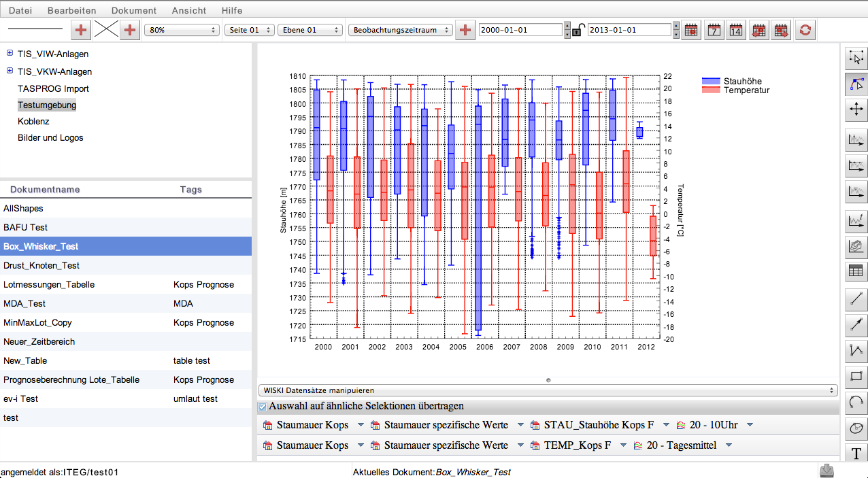Click the table insert tool icon

[x=856, y=271]
